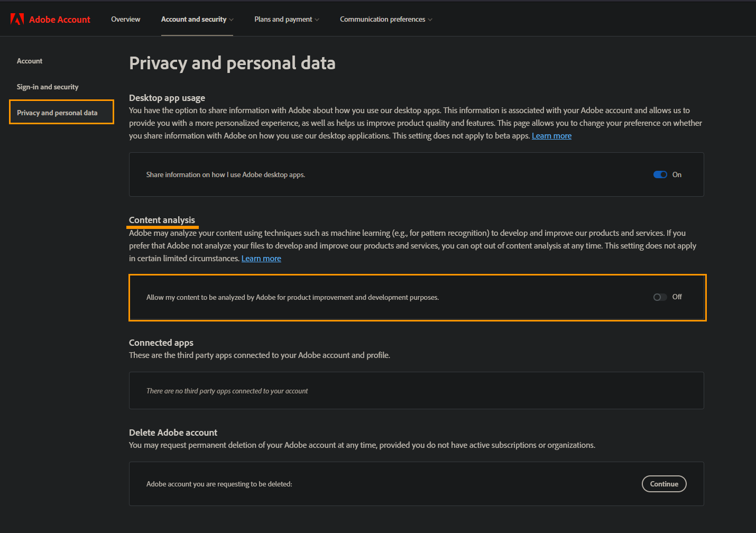Click the 'On' label beside desktop toggle
Viewport: 756px width, 533px height.
[677, 174]
